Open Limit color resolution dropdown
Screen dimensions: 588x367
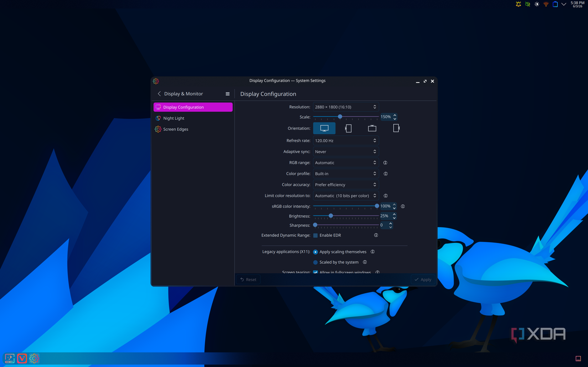[x=346, y=196]
